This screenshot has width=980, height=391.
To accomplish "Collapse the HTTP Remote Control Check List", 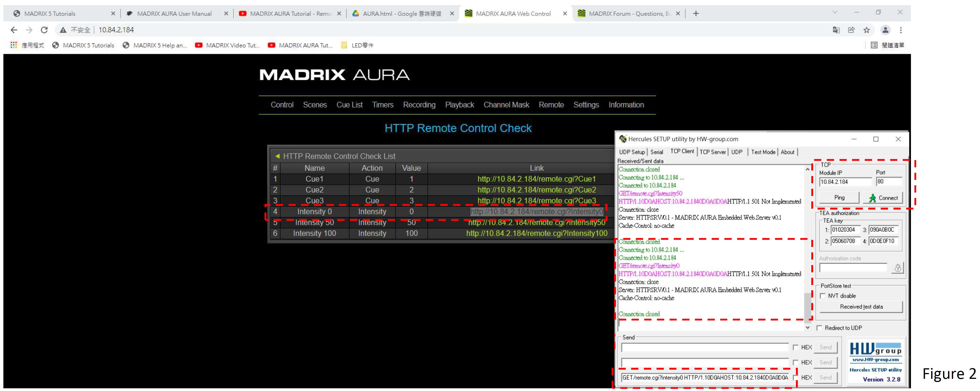I will click(277, 156).
